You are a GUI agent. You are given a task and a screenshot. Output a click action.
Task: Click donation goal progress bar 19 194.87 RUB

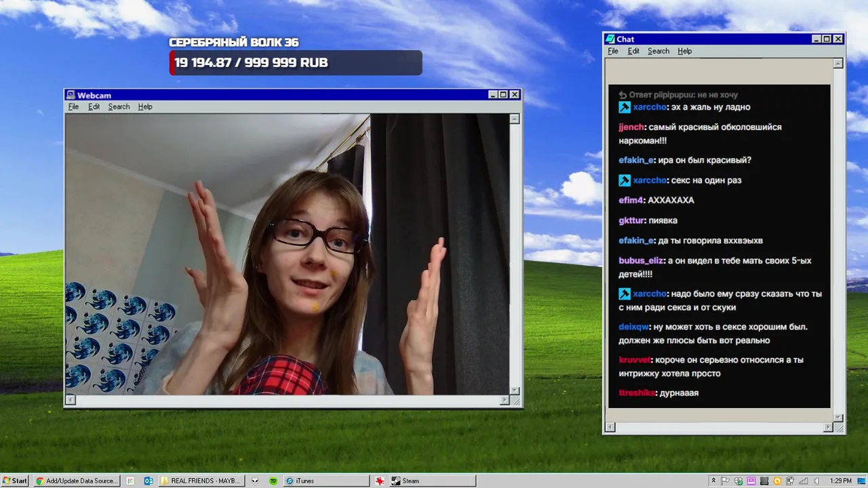point(296,63)
